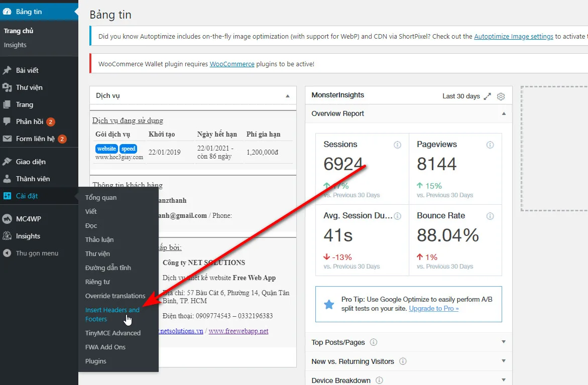Open the Last 30 days date range
The width and height of the screenshot is (588, 385).
coord(461,96)
